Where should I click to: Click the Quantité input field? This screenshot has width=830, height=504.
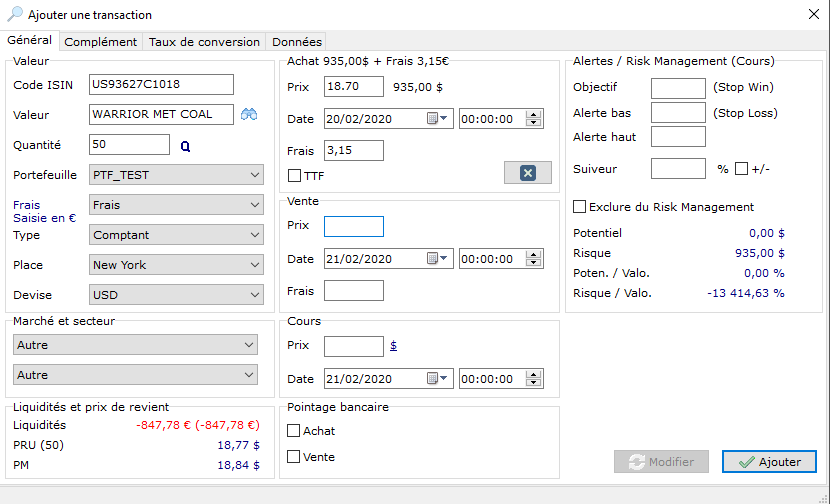[x=130, y=145]
